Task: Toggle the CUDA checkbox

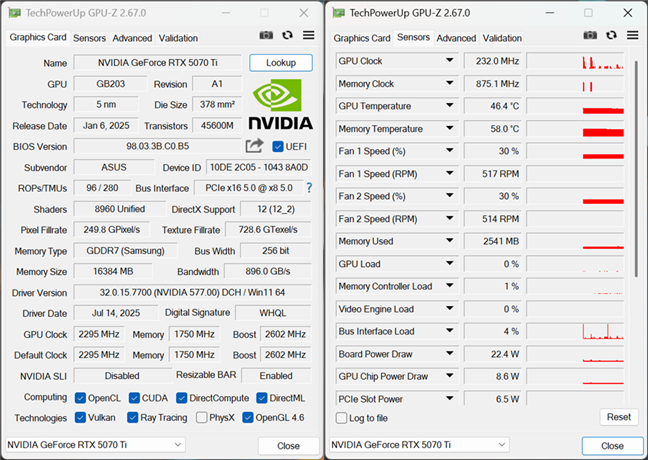Action: [134, 398]
